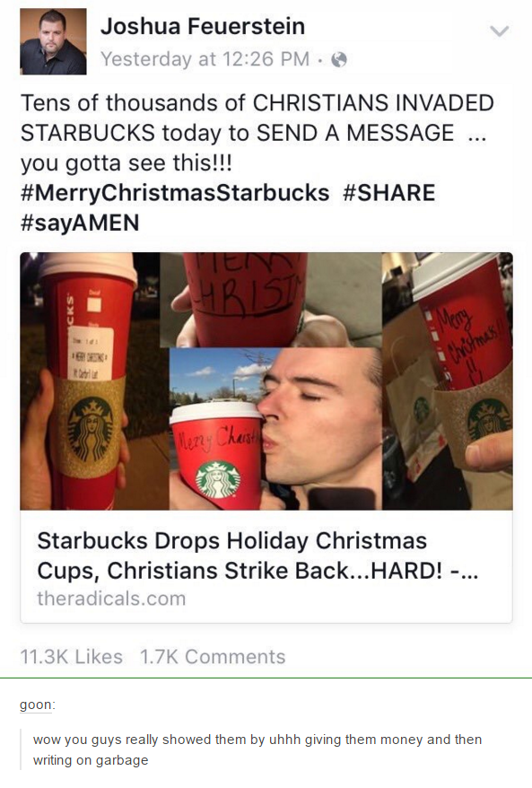The height and width of the screenshot is (788, 532).
Task: Click the public globe privacy icon
Action: [x=340, y=59]
